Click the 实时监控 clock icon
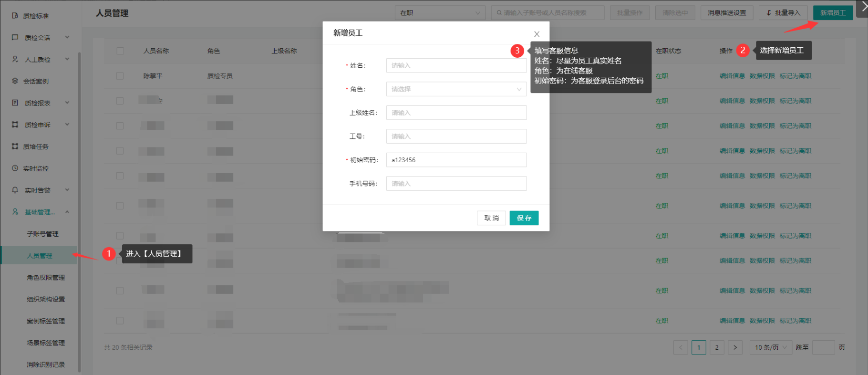Viewport: 868px width, 375px height. coord(15,168)
